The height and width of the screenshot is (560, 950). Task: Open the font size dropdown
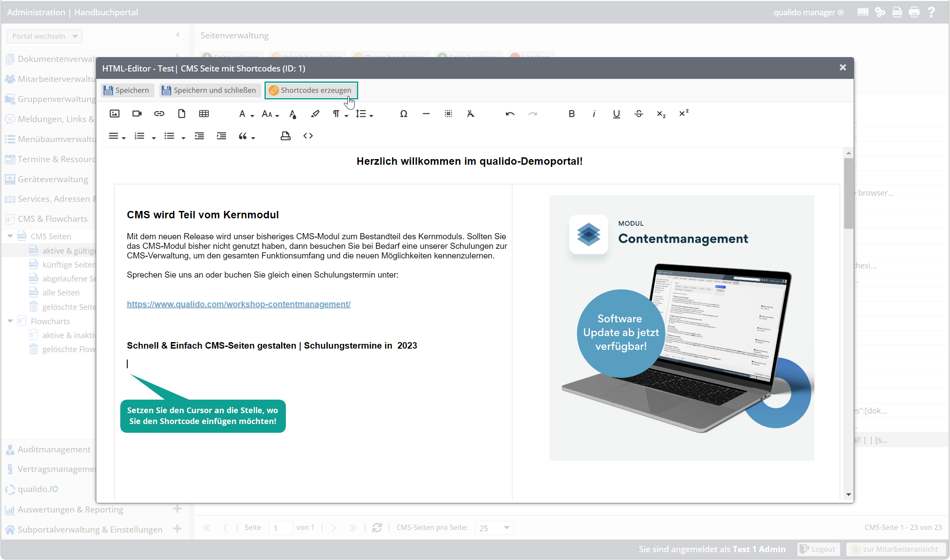[270, 114]
